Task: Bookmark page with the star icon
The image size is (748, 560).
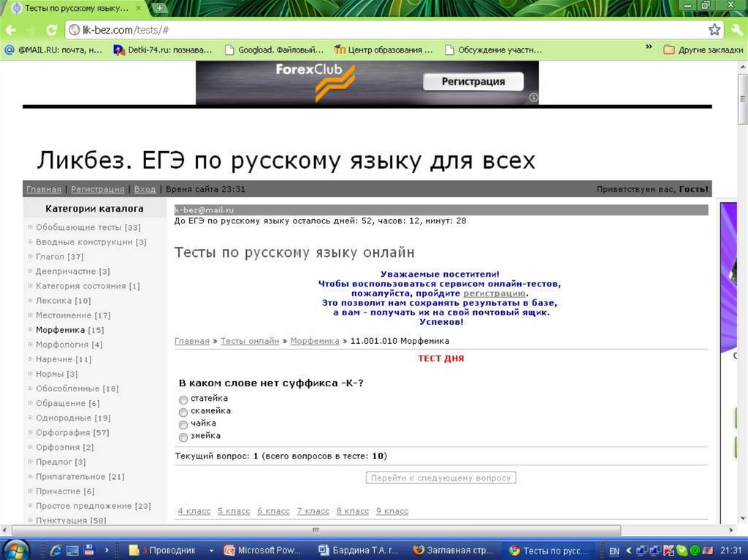Action: [x=714, y=30]
